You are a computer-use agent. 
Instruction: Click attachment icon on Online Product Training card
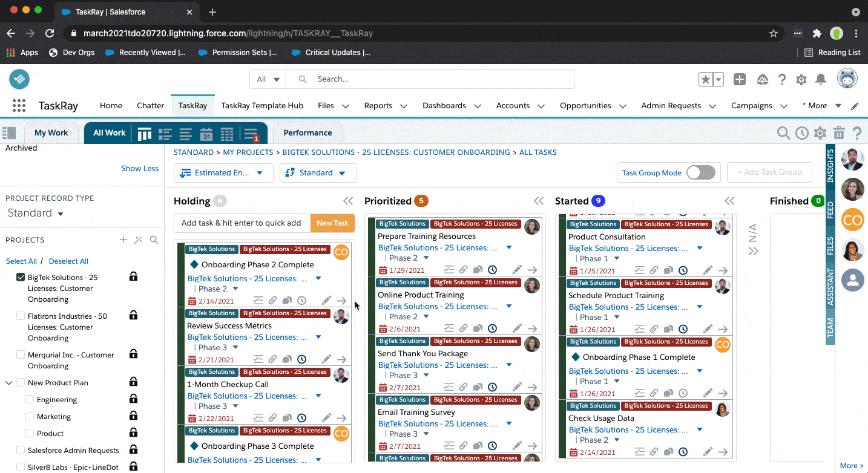[x=463, y=329]
